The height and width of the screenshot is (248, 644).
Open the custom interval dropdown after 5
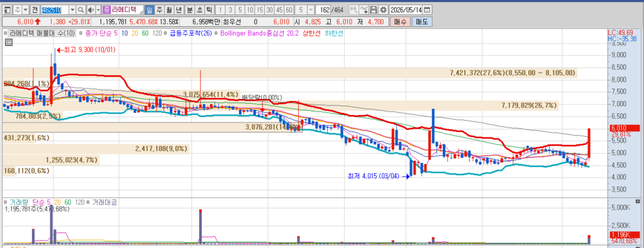[x=311, y=10]
